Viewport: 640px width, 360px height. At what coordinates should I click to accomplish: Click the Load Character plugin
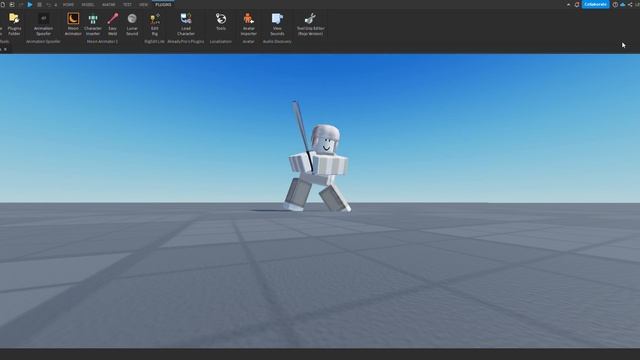186,24
